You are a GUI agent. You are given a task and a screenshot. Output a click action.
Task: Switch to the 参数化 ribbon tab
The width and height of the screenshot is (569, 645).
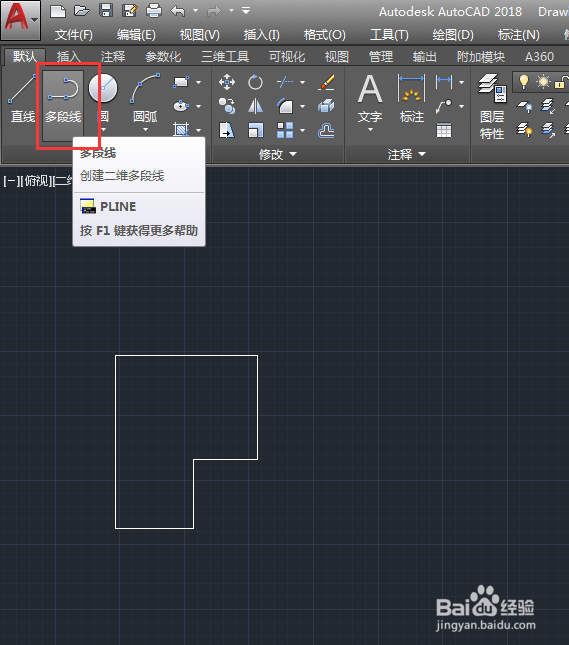point(163,57)
